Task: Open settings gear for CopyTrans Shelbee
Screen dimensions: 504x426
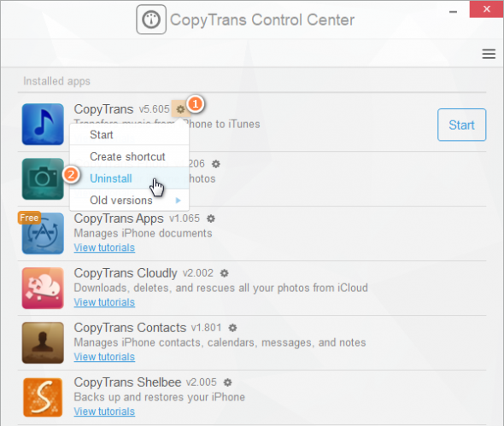Action: (227, 382)
